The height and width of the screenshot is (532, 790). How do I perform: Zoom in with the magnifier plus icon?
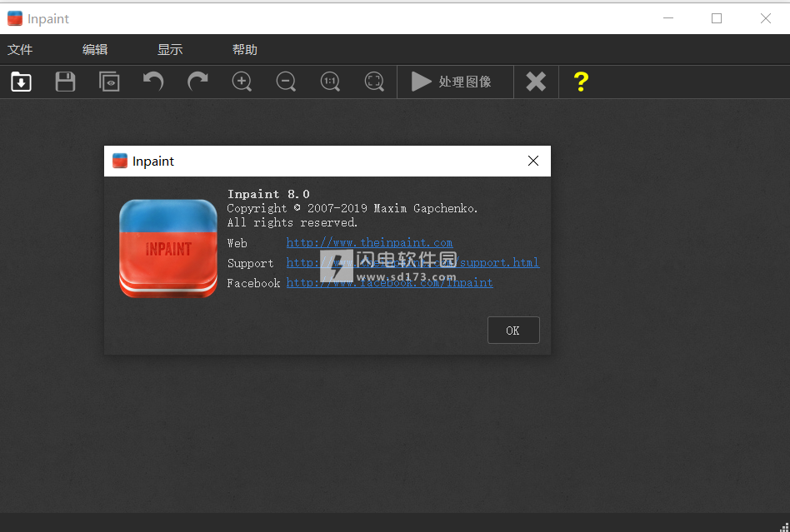[x=242, y=82]
